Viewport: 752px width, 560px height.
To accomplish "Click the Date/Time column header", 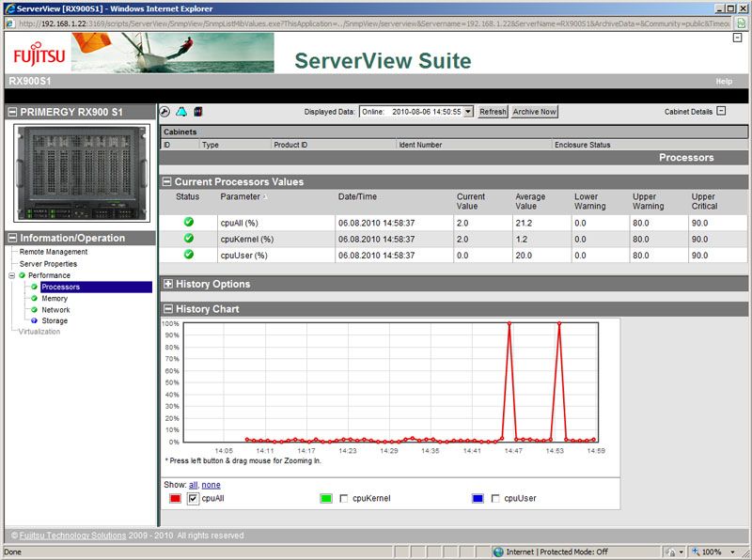I will pos(357,196).
